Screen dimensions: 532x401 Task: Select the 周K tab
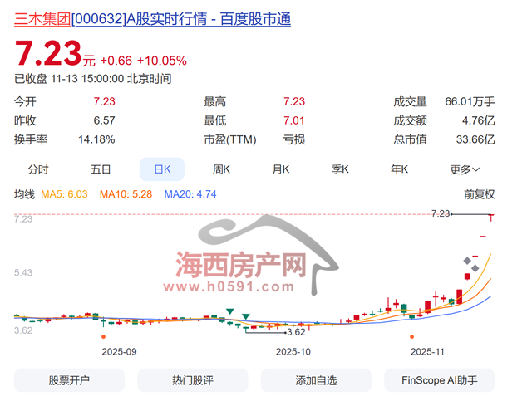tap(221, 169)
